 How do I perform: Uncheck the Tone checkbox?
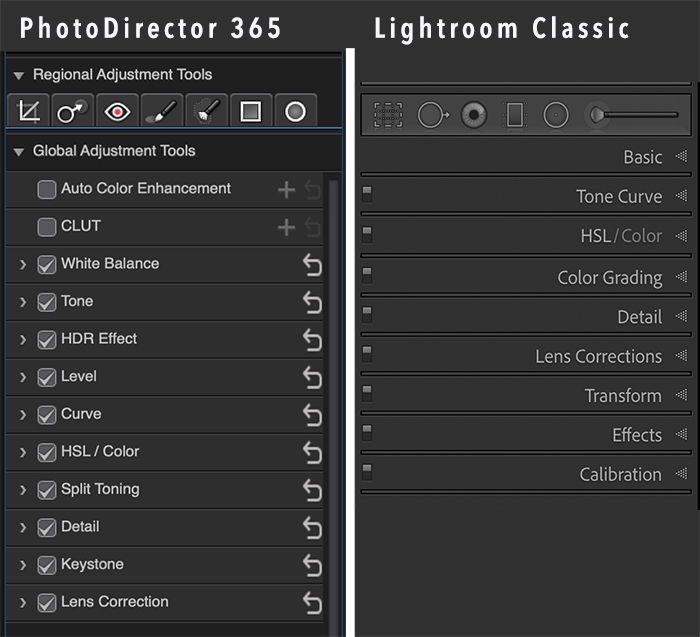(x=47, y=302)
